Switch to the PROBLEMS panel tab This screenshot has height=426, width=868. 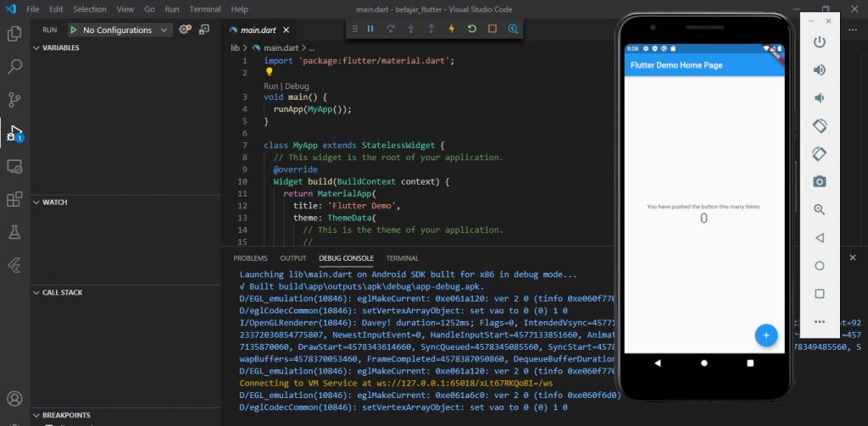(x=250, y=258)
